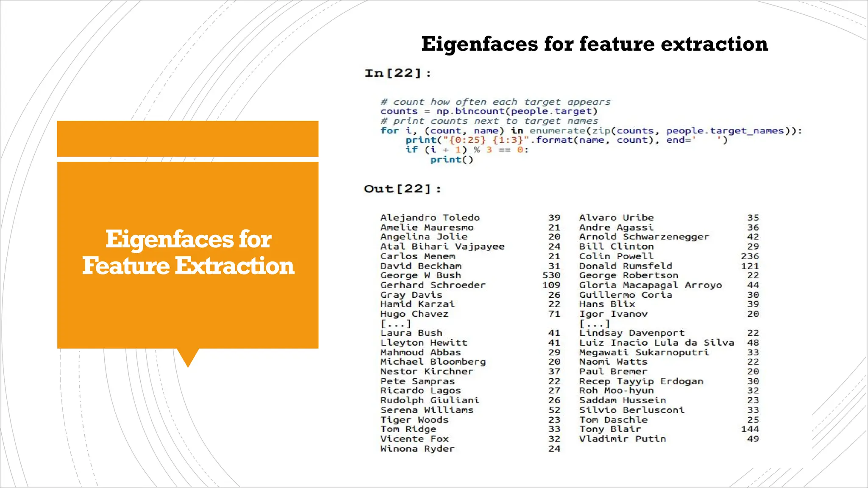Click the name 'Saddam Hussein'
This screenshot has width=868, height=488.
pos(623,400)
